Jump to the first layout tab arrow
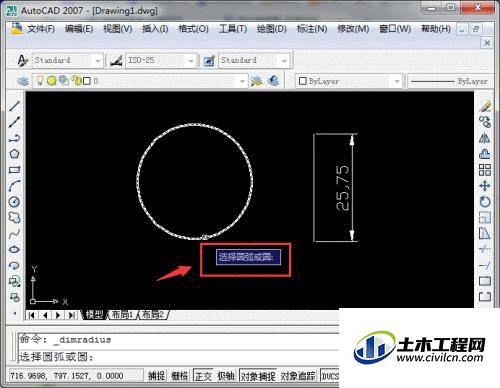 (32, 315)
